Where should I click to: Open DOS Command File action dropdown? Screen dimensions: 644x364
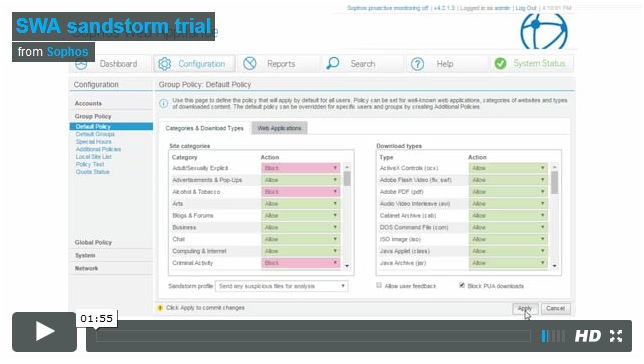[508, 227]
